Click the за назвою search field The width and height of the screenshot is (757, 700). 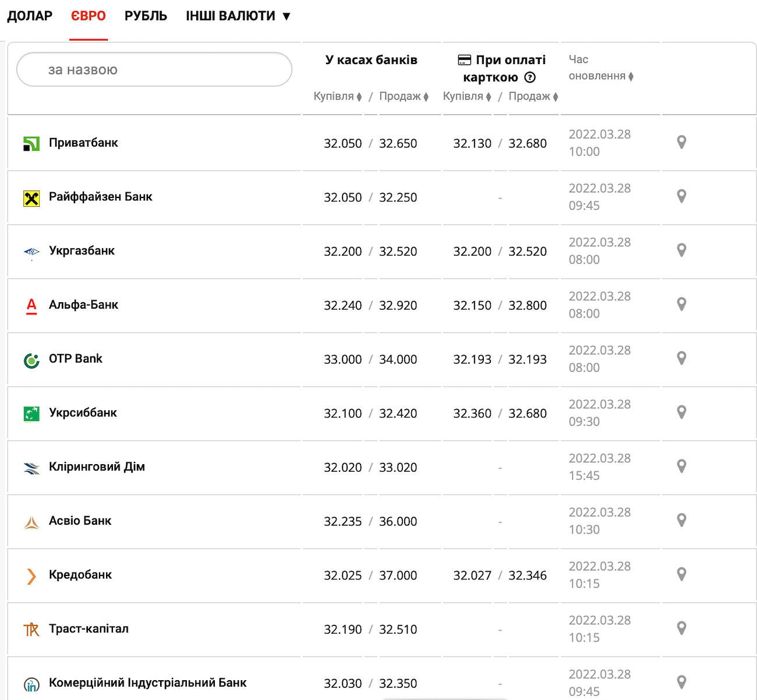coord(154,70)
